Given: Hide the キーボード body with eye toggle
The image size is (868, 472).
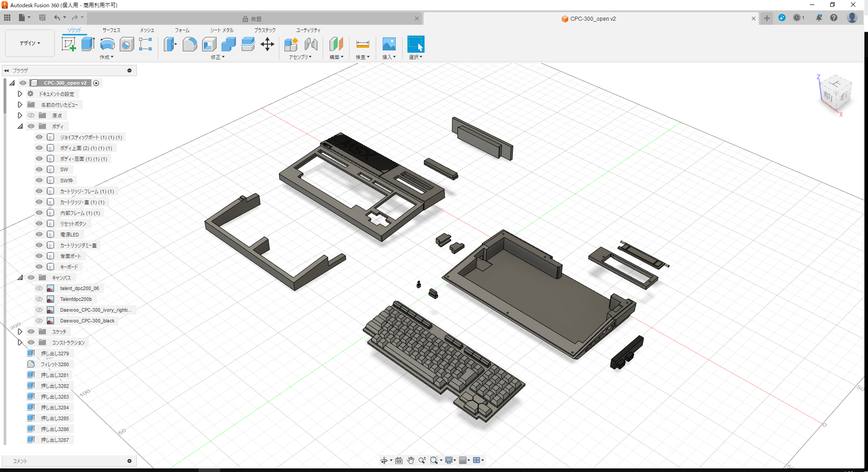Looking at the screenshot, I should 39,266.
